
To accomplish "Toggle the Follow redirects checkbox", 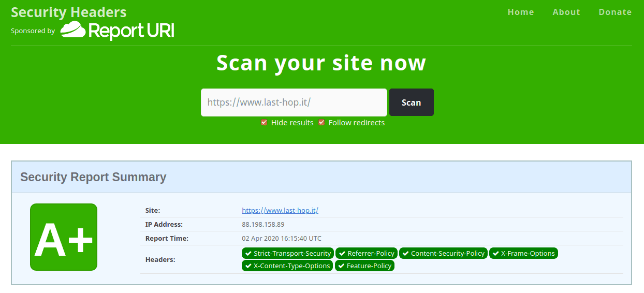I will click(x=321, y=123).
